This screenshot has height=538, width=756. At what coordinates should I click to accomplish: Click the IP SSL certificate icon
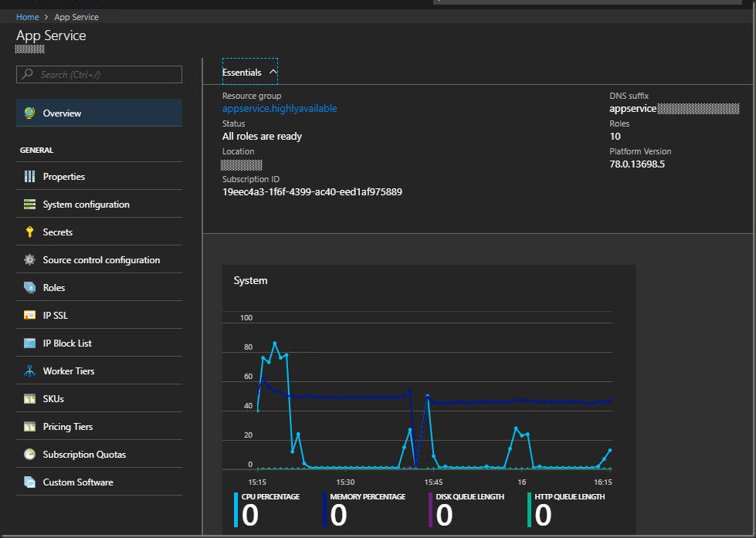tap(29, 316)
